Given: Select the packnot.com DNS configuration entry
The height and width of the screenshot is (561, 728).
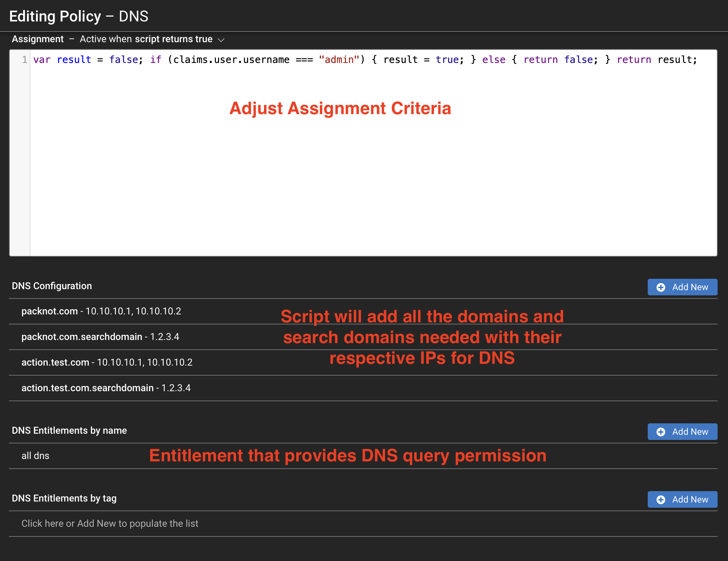Looking at the screenshot, I should pos(101,311).
